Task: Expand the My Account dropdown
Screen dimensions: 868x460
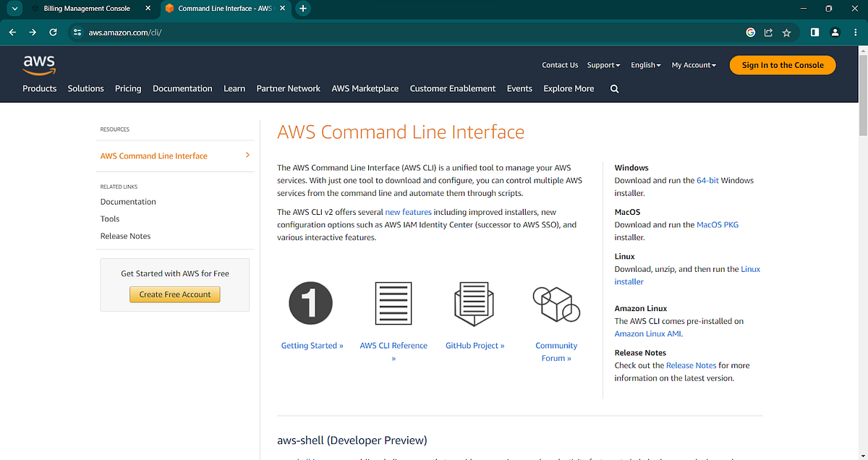Action: [x=693, y=64]
